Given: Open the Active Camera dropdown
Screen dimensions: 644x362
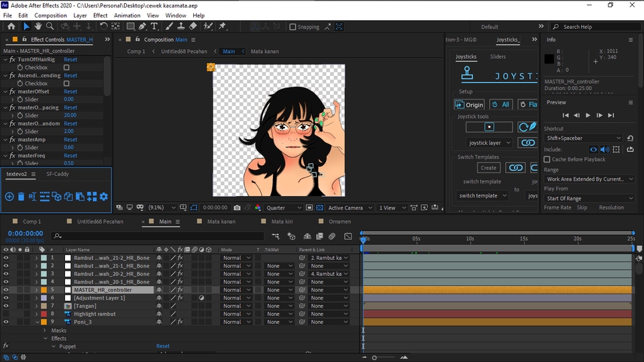Looking at the screenshot, I should (x=350, y=208).
